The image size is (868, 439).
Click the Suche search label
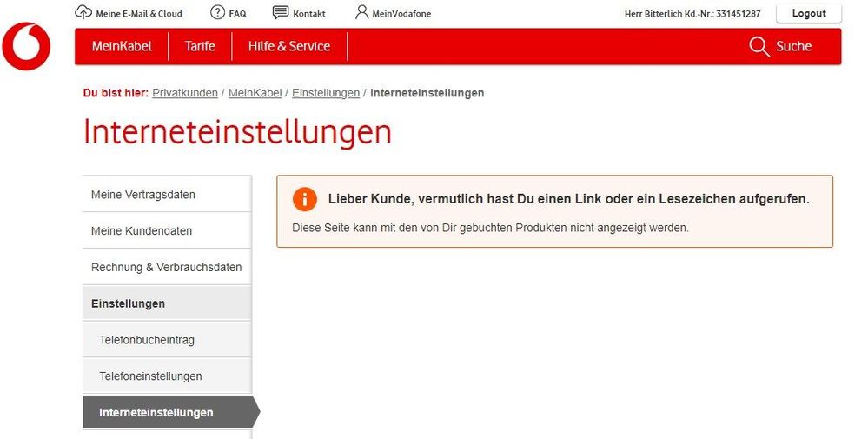(793, 46)
